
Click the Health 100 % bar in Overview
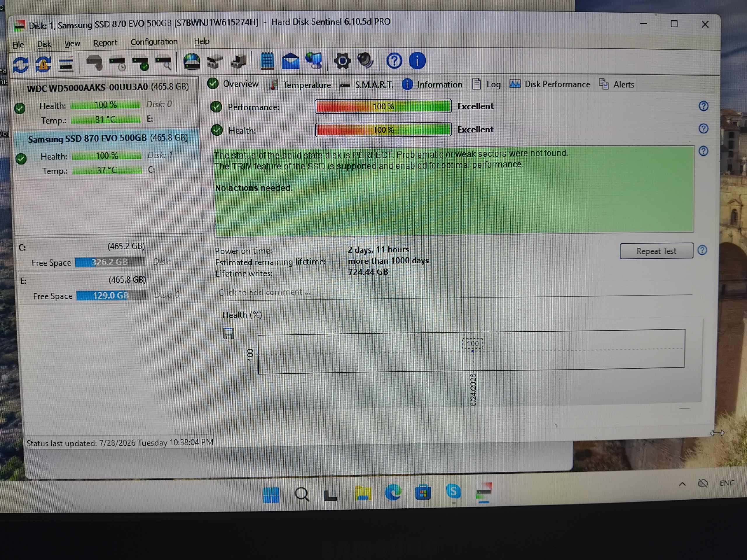point(383,129)
